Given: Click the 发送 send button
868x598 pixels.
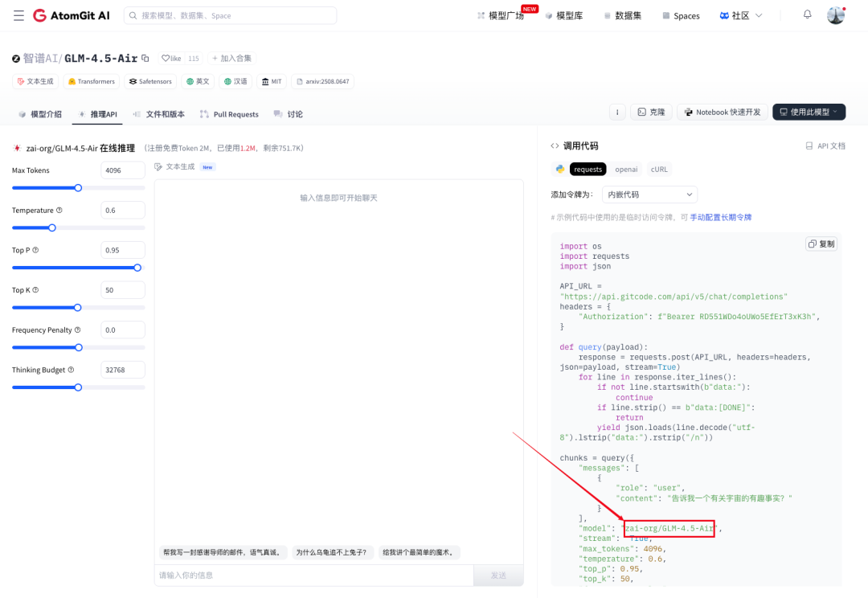Looking at the screenshot, I should (x=498, y=575).
